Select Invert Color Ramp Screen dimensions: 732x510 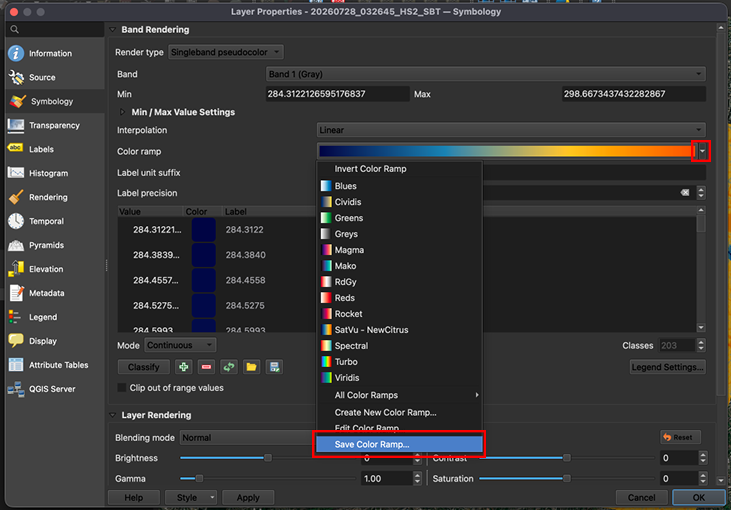click(400, 169)
